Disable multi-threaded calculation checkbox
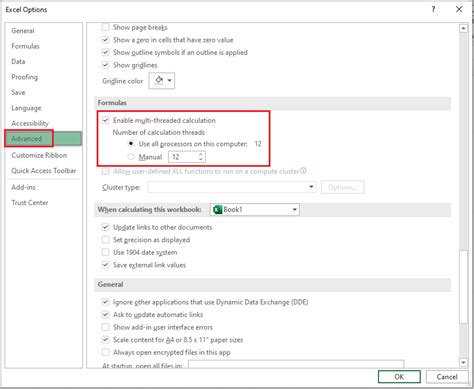Screen dimensions: 474x389 pos(105,120)
